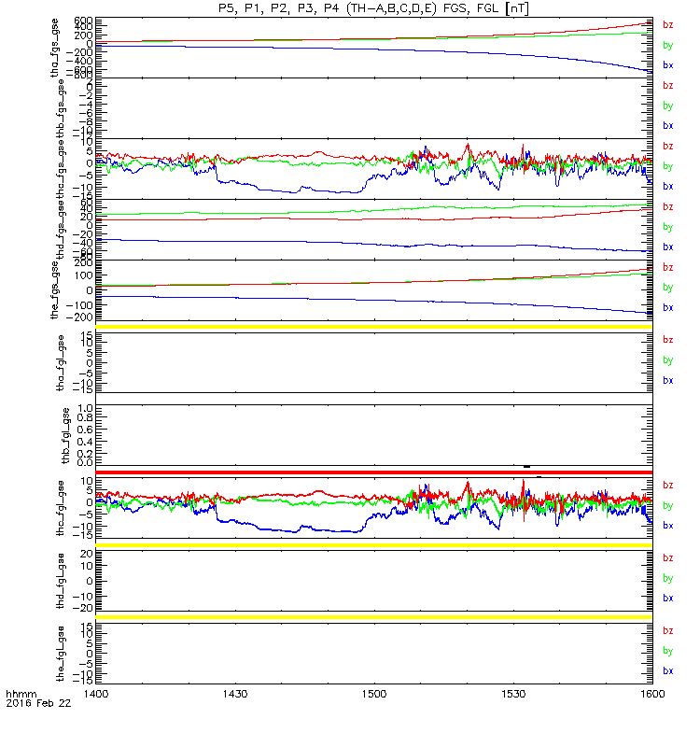This screenshot has height=747, width=700.
Task: Select the bx legend of the thd_fgl_gse panel
Action: 668,599
